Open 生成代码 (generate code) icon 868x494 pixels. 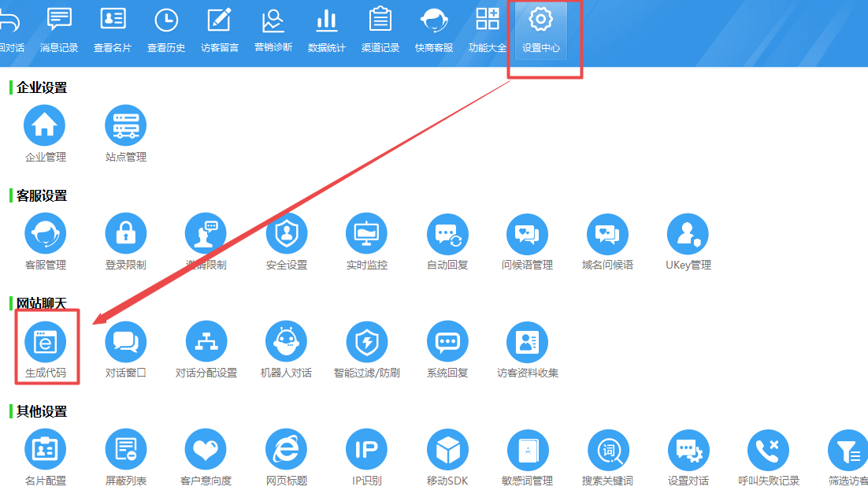click(x=46, y=342)
